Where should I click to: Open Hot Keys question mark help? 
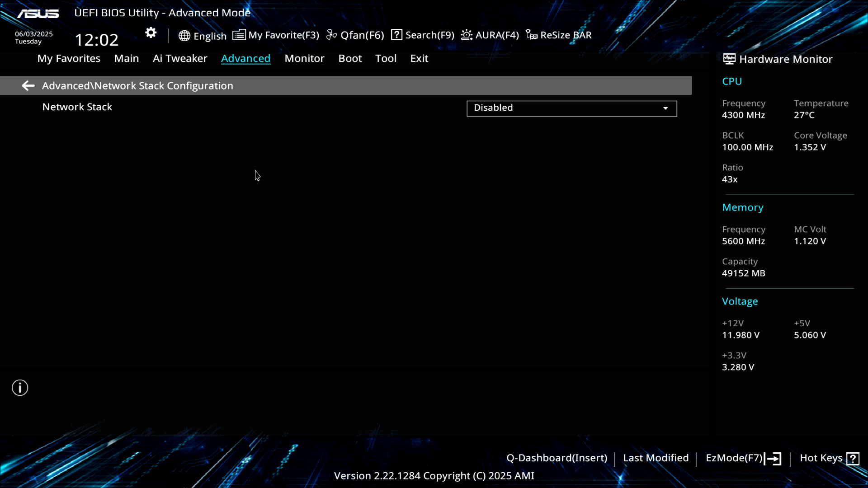pyautogui.click(x=853, y=459)
